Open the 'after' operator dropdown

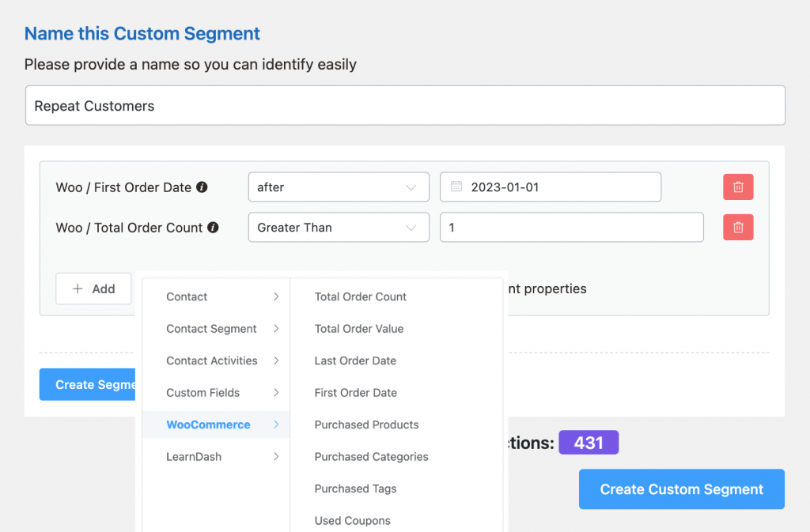[x=339, y=187]
